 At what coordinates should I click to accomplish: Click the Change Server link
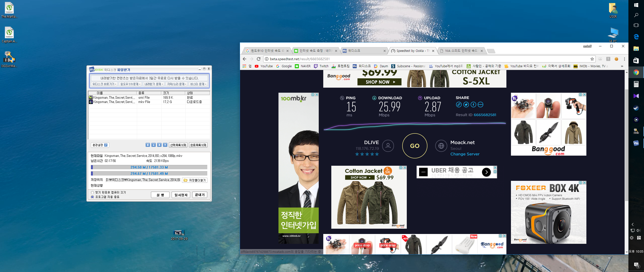(465, 154)
